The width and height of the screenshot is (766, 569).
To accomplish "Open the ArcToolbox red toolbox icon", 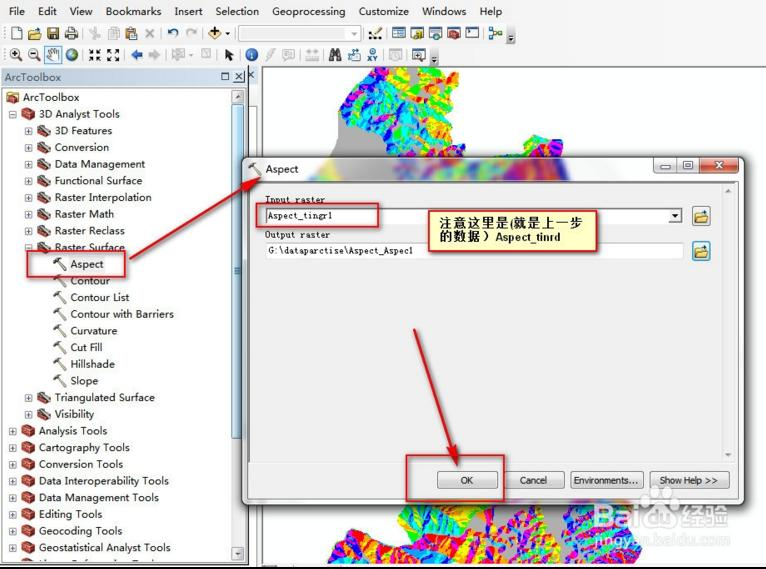I will (453, 33).
